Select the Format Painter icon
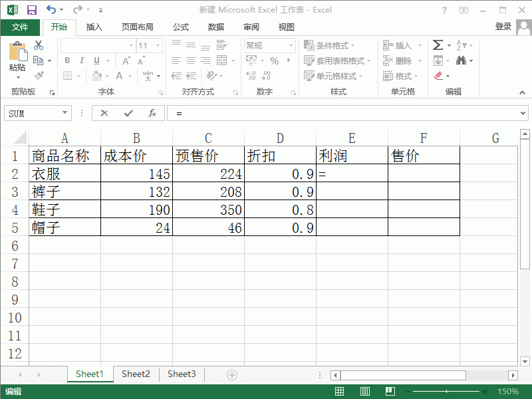 pos(38,74)
